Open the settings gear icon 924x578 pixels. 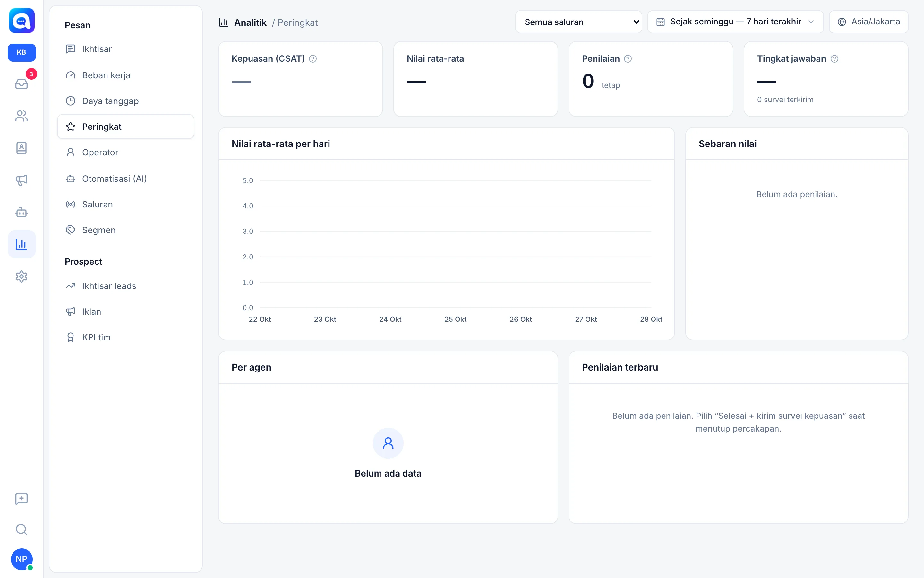coord(22,276)
